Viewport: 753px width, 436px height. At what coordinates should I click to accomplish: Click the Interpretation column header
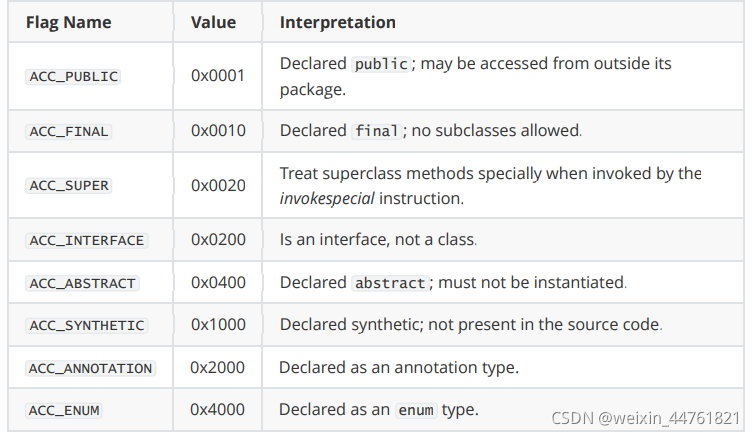[x=337, y=21]
